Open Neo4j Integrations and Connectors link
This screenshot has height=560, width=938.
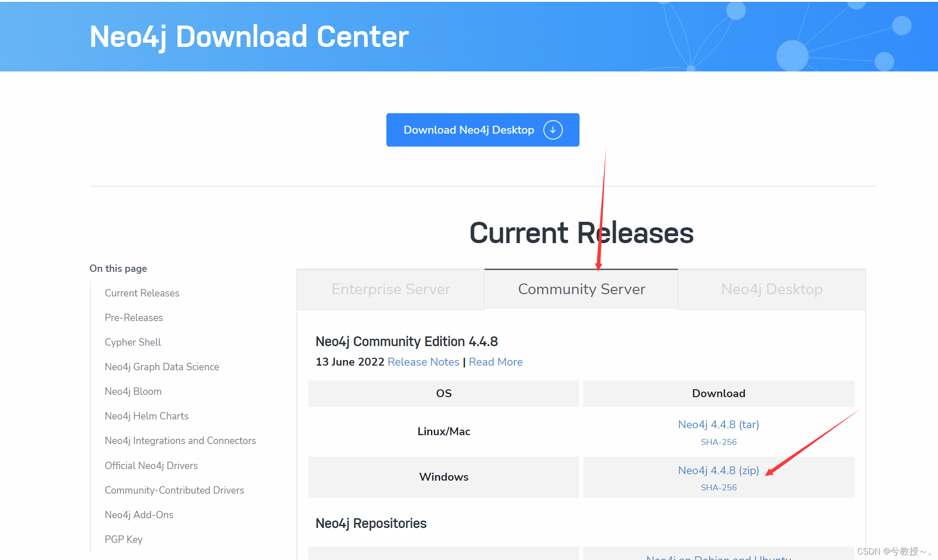(180, 441)
